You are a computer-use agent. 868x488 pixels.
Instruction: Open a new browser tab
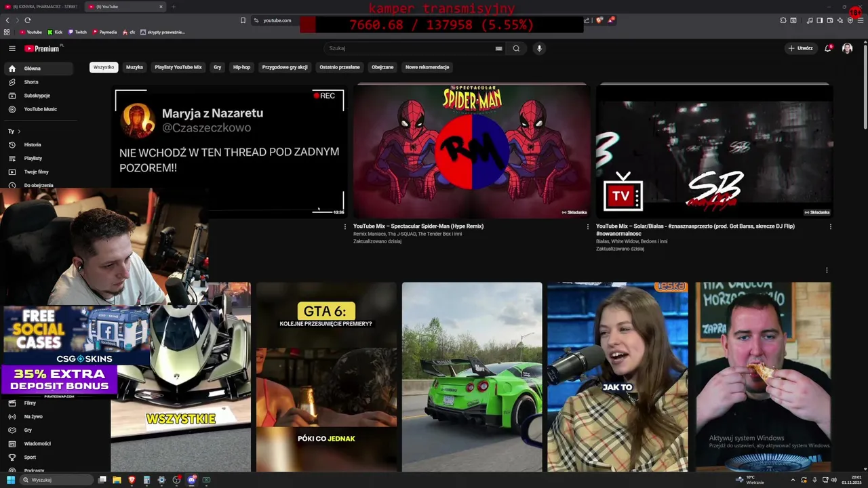(174, 7)
